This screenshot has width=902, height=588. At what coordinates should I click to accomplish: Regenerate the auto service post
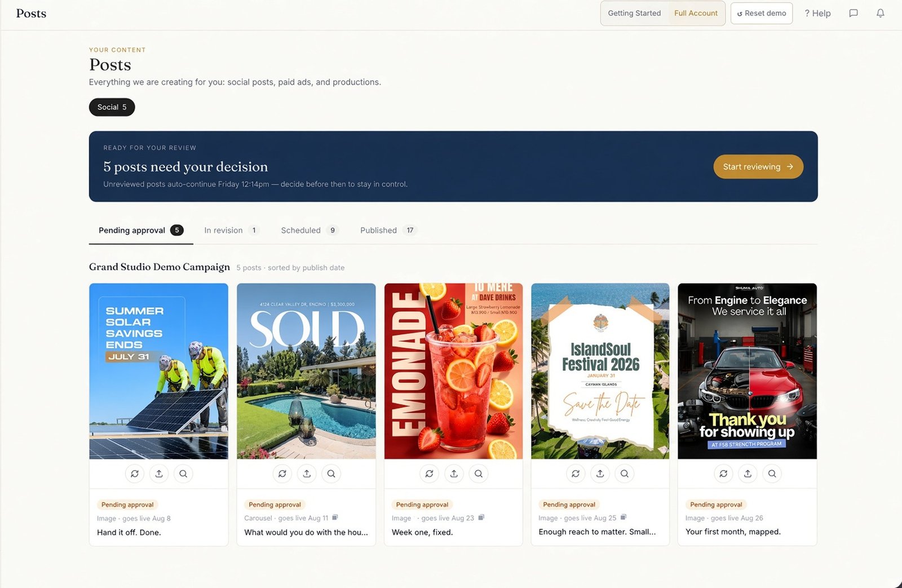(x=723, y=474)
